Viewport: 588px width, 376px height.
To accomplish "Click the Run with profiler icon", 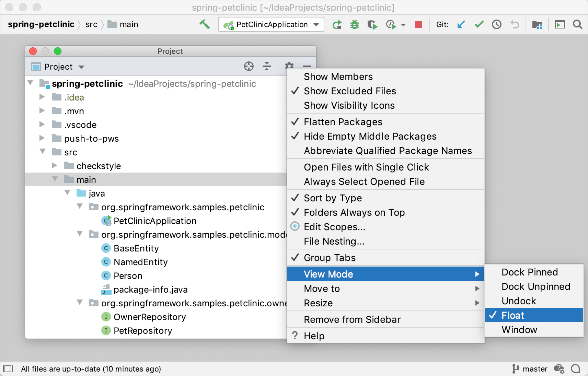I will tap(391, 25).
